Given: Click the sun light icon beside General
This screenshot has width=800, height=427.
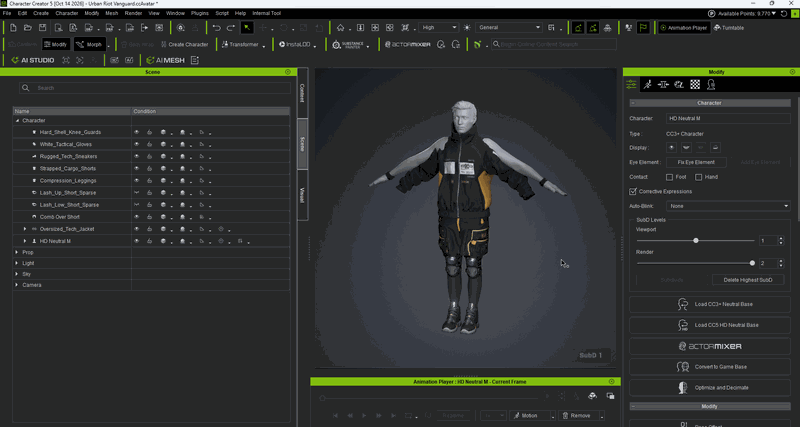Looking at the screenshot, I should point(467,28).
